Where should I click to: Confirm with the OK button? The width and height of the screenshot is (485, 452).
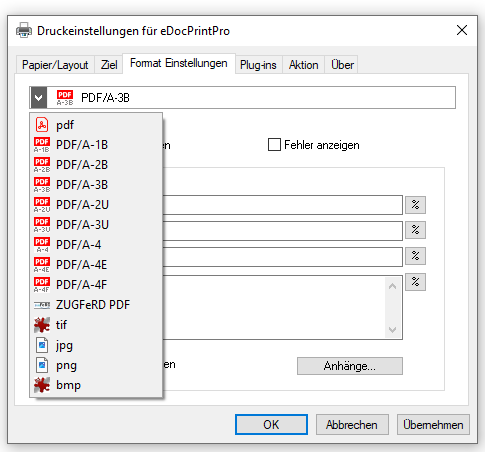(271, 425)
